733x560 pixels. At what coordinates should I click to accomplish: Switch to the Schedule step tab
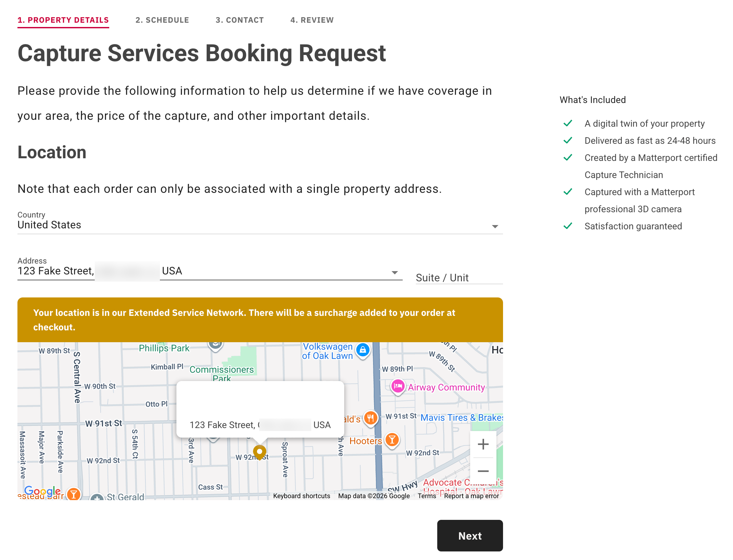[162, 20]
